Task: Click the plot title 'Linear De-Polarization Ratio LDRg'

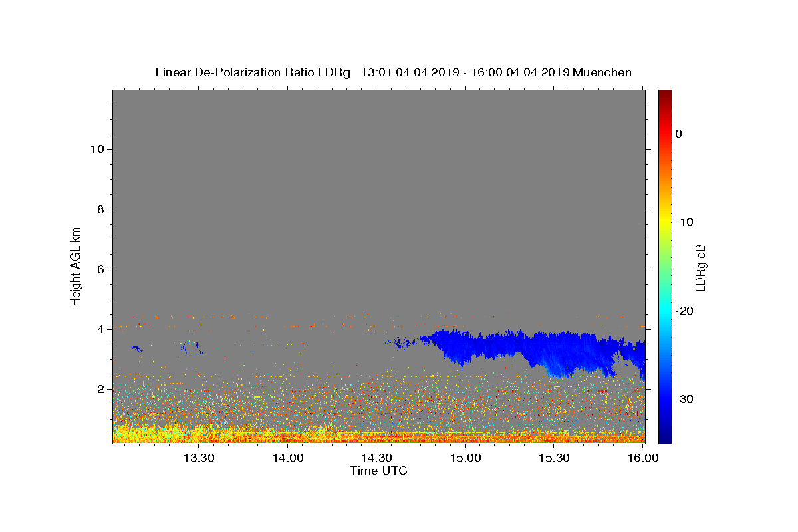Action: click(252, 72)
